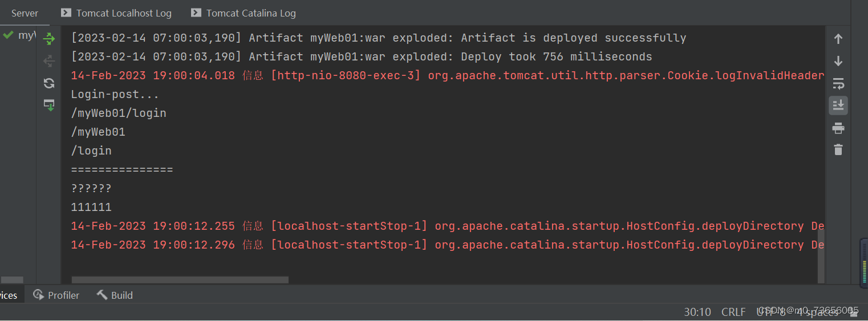Click the '===============' separator console line
This screenshot has height=321, width=868.
122,170
